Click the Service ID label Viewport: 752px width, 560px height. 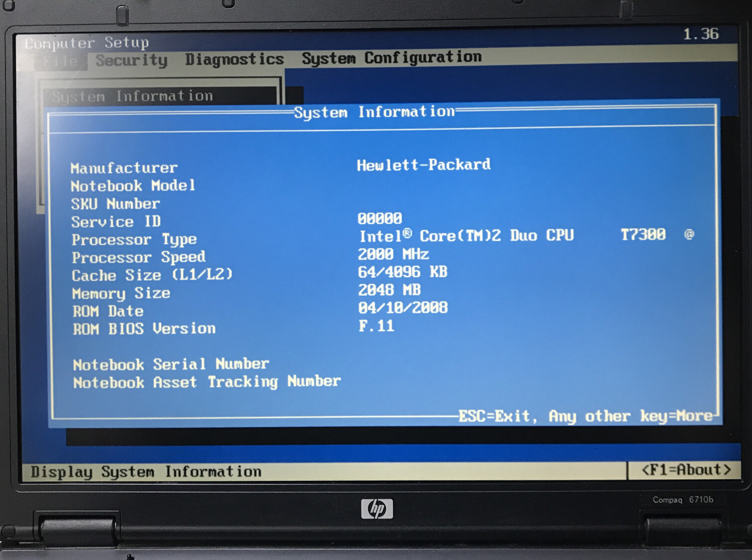(x=116, y=221)
